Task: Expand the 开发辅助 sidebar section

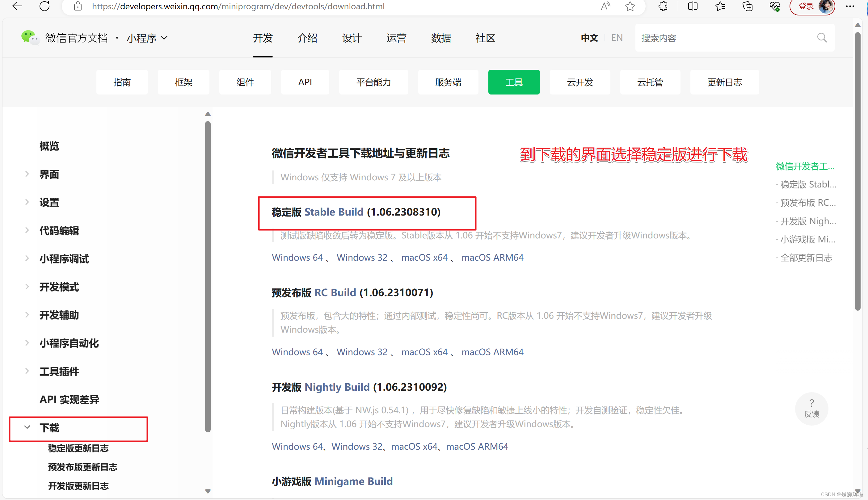Action: (x=27, y=315)
